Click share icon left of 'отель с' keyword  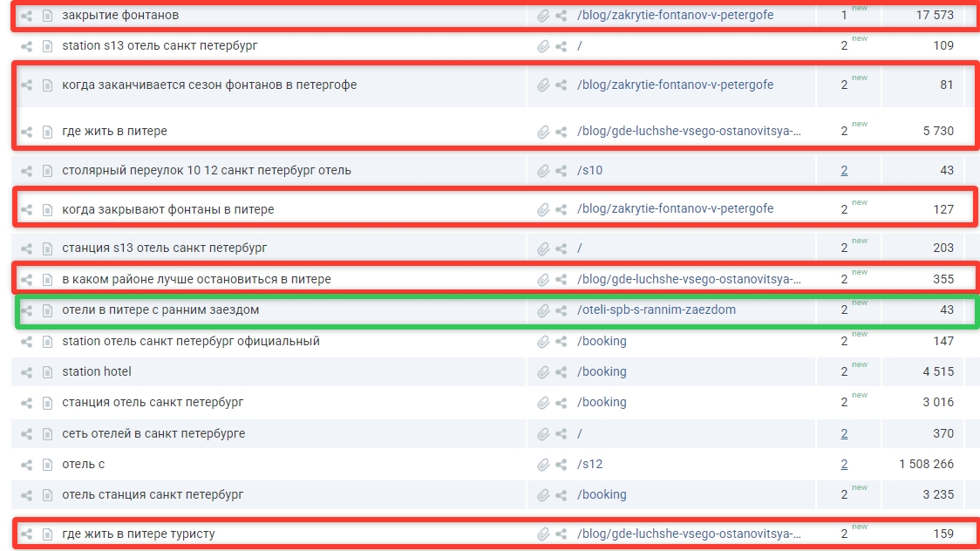27,464
